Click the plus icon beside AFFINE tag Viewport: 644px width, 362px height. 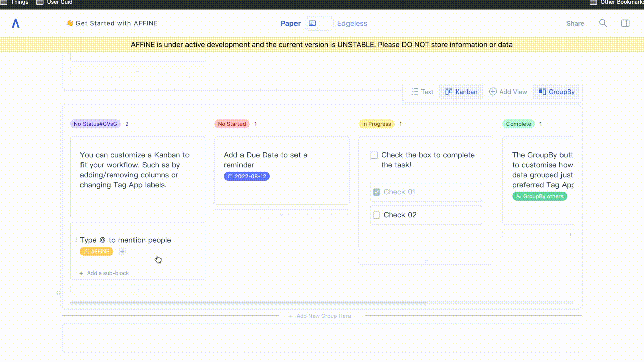(x=122, y=251)
